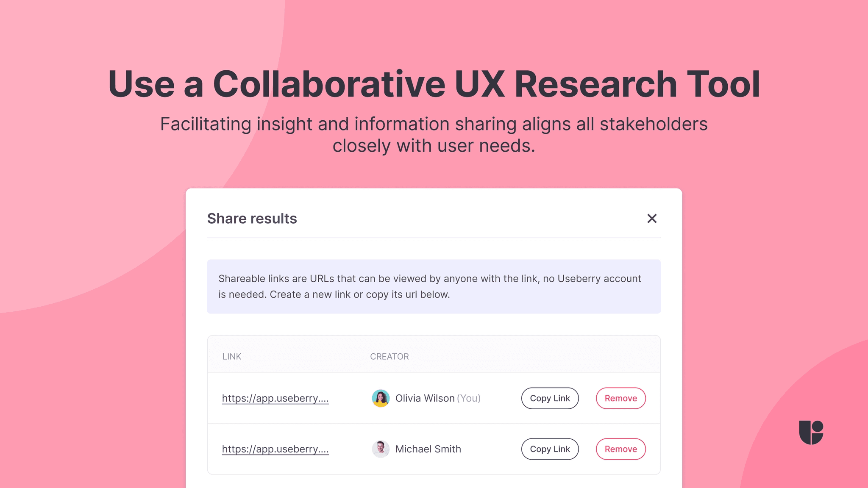The image size is (868, 488).
Task: Open the second https://app.useberry link
Action: (x=275, y=449)
